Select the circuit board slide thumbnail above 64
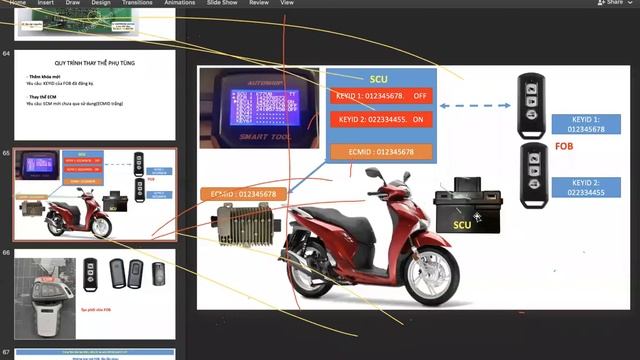Screen dimensions: 640x360 pos(95,24)
